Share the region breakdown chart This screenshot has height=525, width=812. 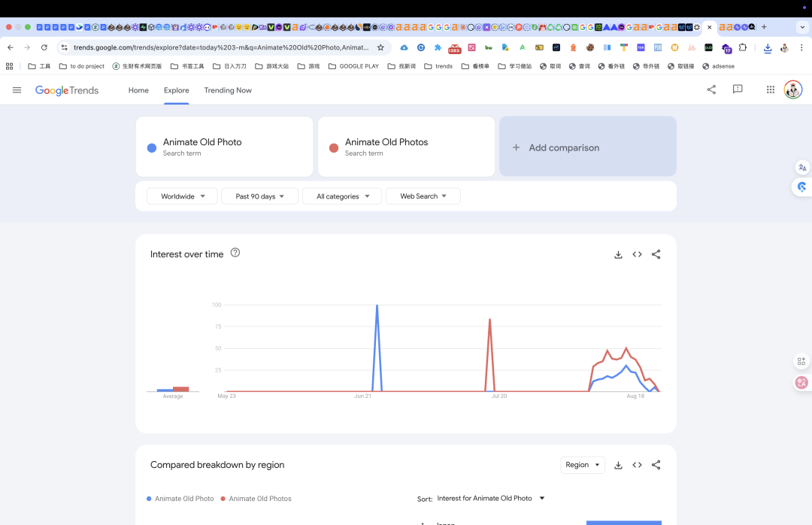(656, 465)
